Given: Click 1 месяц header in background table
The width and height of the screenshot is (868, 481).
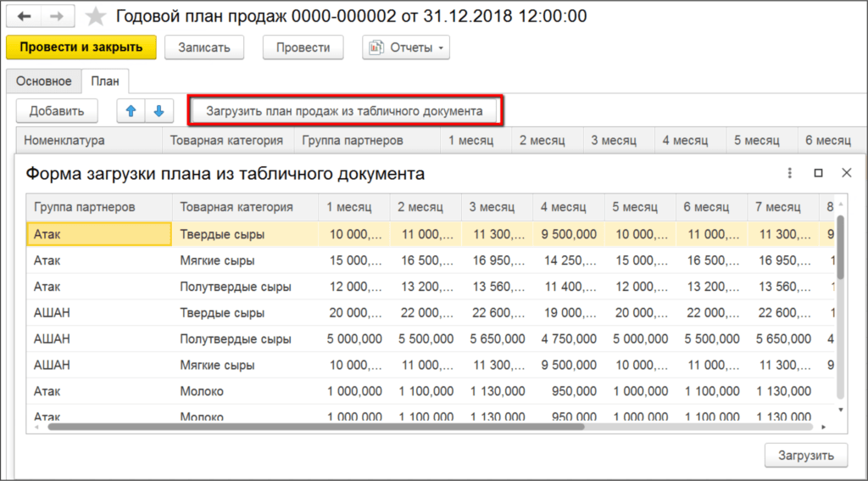Looking at the screenshot, I should click(476, 140).
